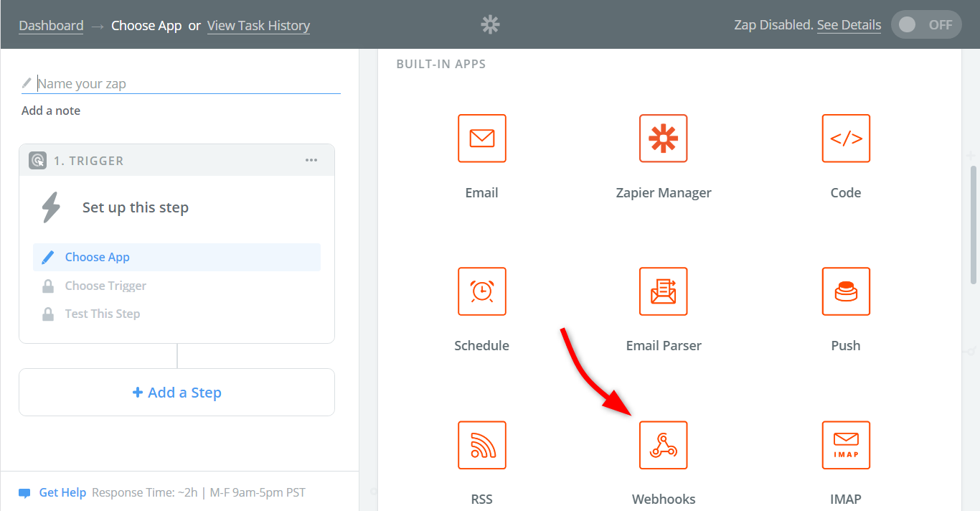
Task: Select the IMAP mail app icon
Action: 846,445
